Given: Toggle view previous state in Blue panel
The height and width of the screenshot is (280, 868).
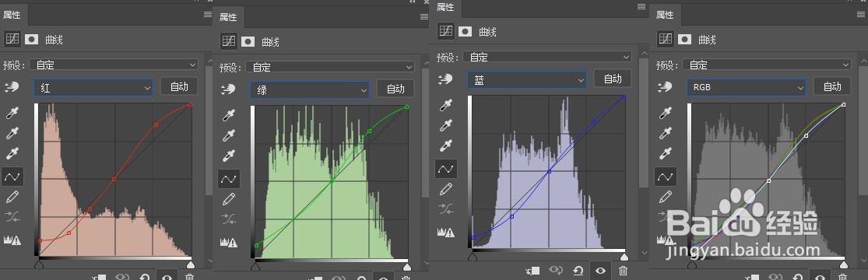Looking at the screenshot, I should 556,271.
